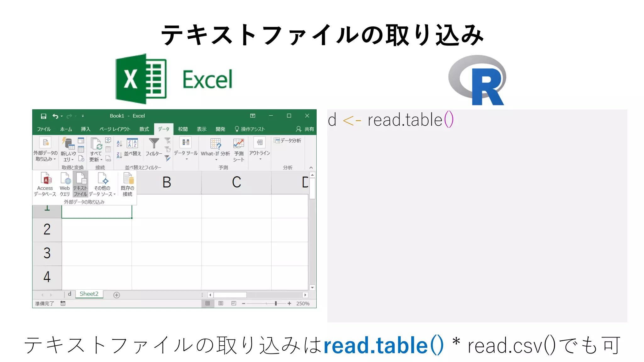Click the Connections icon in 接続 group
This screenshot has height=362, width=644.
point(108,140)
